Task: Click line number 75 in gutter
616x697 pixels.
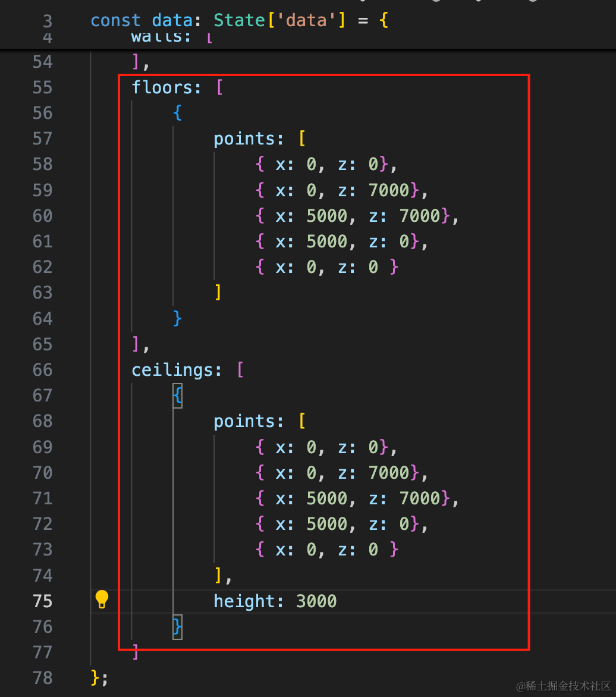Action: pyautogui.click(x=43, y=601)
